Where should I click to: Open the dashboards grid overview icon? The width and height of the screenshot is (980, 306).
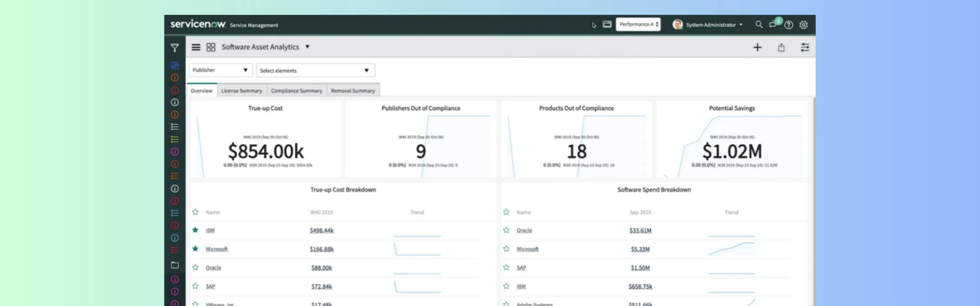211,47
